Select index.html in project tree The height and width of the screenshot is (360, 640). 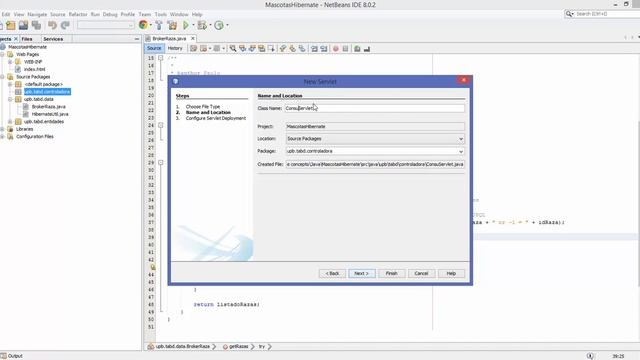coord(34,69)
